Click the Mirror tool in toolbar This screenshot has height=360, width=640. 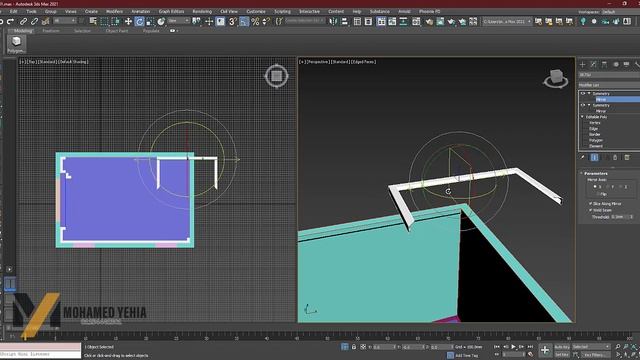tap(333, 21)
